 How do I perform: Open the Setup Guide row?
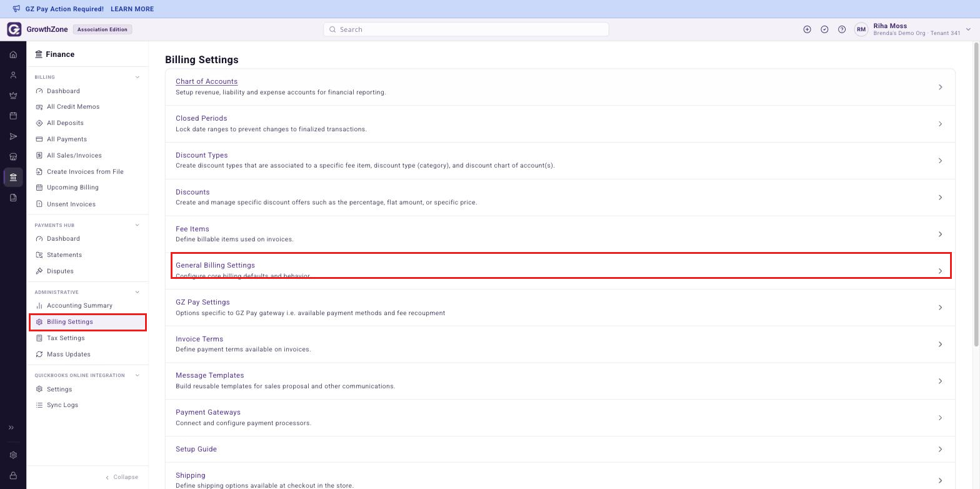pyautogui.click(x=561, y=449)
